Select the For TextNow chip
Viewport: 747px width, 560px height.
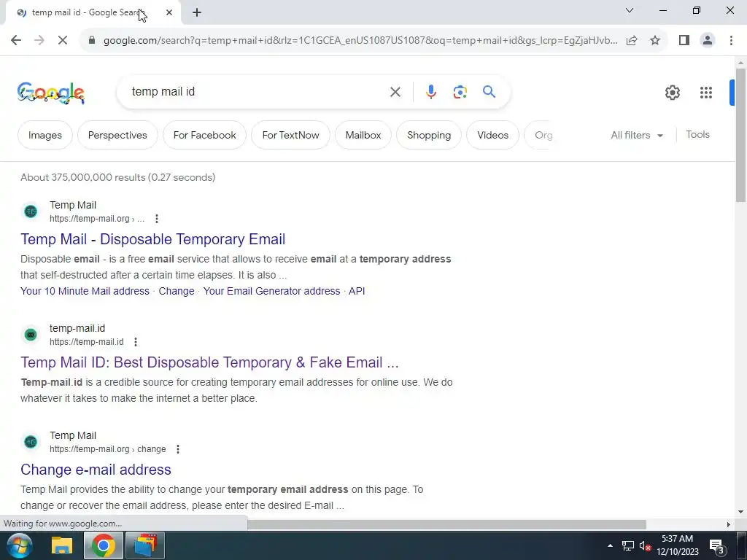[290, 135]
